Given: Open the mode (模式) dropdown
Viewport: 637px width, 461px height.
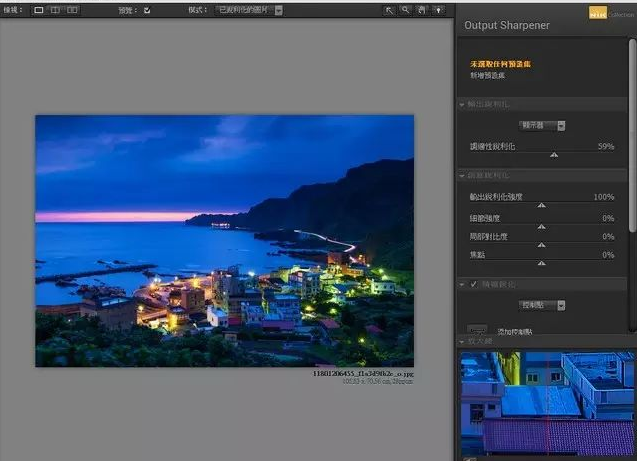Looking at the screenshot, I should [250, 10].
